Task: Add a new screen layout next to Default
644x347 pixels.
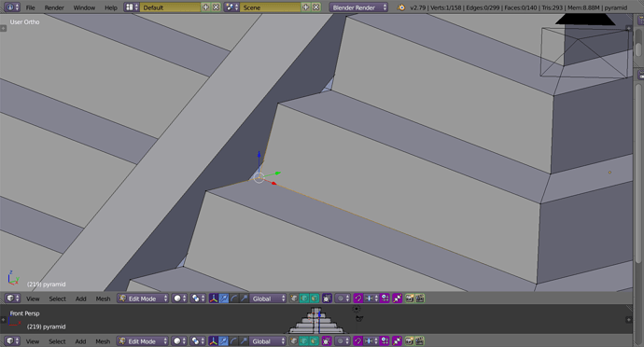Action: click(x=205, y=7)
